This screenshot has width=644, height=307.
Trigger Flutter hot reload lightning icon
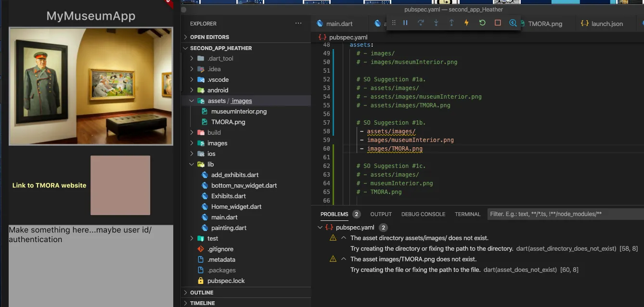pos(466,23)
